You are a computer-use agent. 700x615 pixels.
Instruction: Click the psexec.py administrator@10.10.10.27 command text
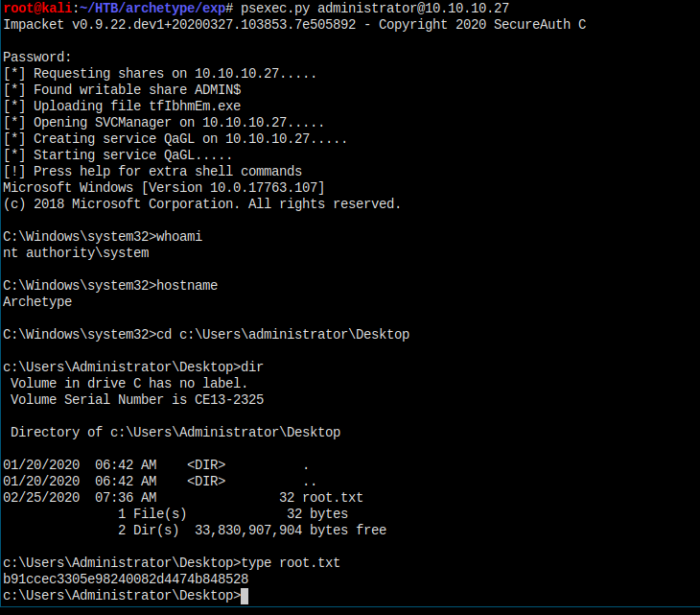(x=375, y=9)
